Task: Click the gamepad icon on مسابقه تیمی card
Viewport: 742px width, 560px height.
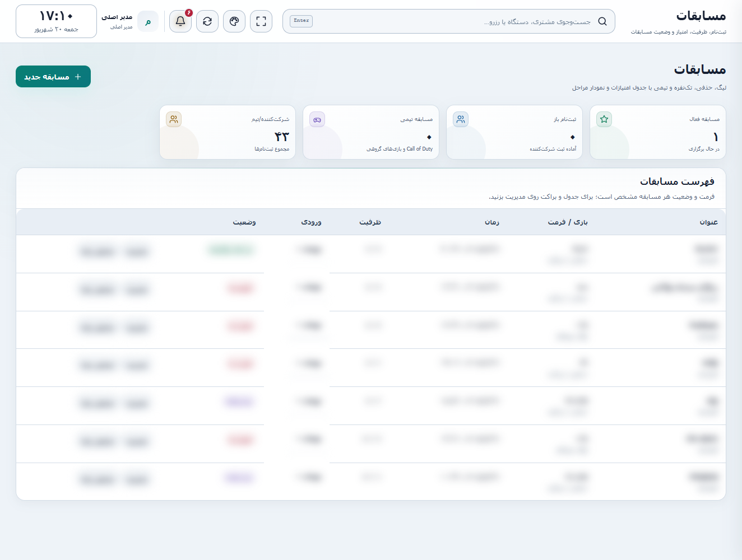Action: coord(317,119)
